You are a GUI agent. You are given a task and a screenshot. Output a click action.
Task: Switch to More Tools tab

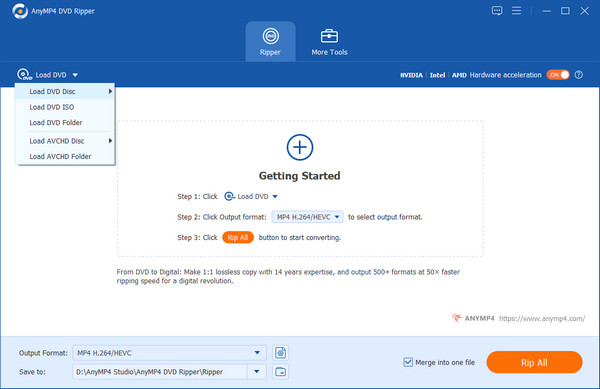[x=329, y=41]
